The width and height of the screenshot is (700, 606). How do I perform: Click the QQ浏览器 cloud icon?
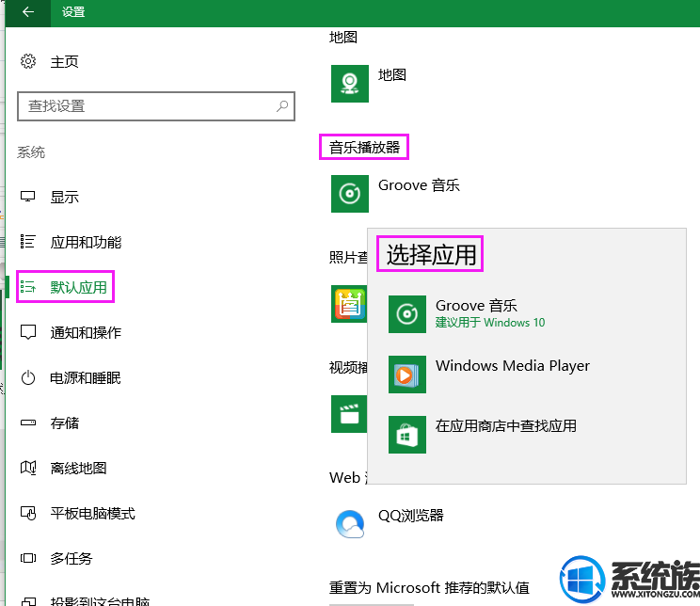[350, 524]
